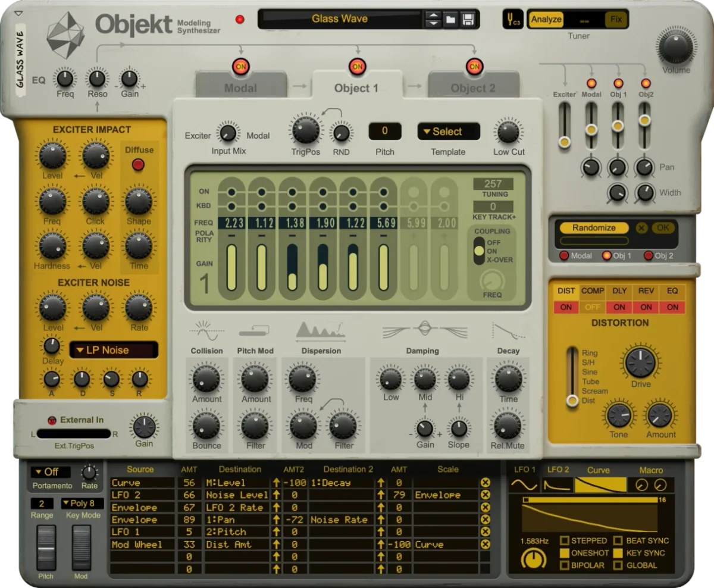The image size is (714, 588).
Task: Open the Template Select dropdown
Action: click(x=449, y=132)
